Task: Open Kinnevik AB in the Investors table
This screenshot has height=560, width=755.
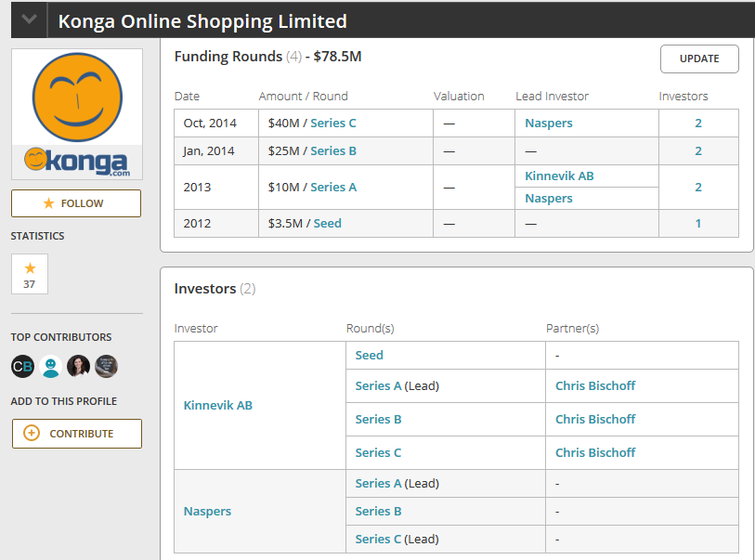Action: (x=217, y=406)
